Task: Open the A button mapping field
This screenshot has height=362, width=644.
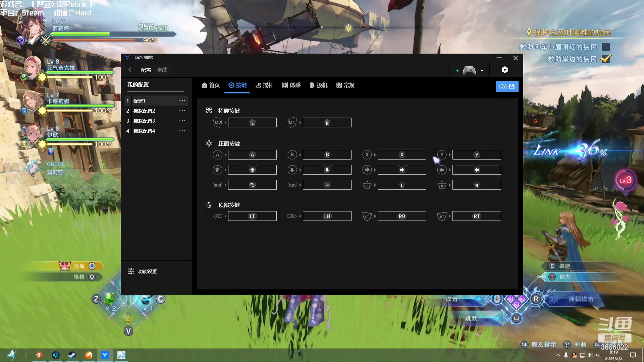Action: point(252,155)
